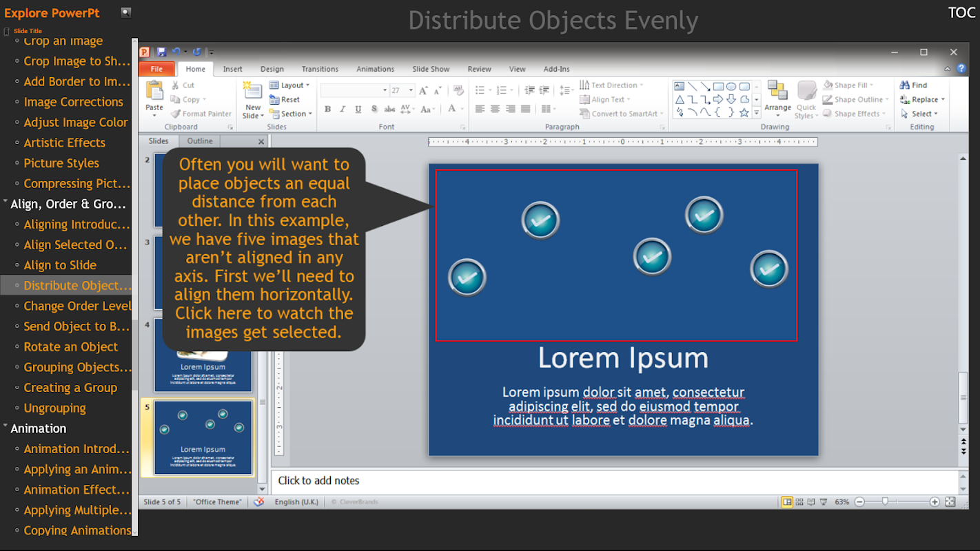This screenshot has height=551, width=980.
Task: Click the search icon beside Explore PowerPt
Action: [125, 12]
